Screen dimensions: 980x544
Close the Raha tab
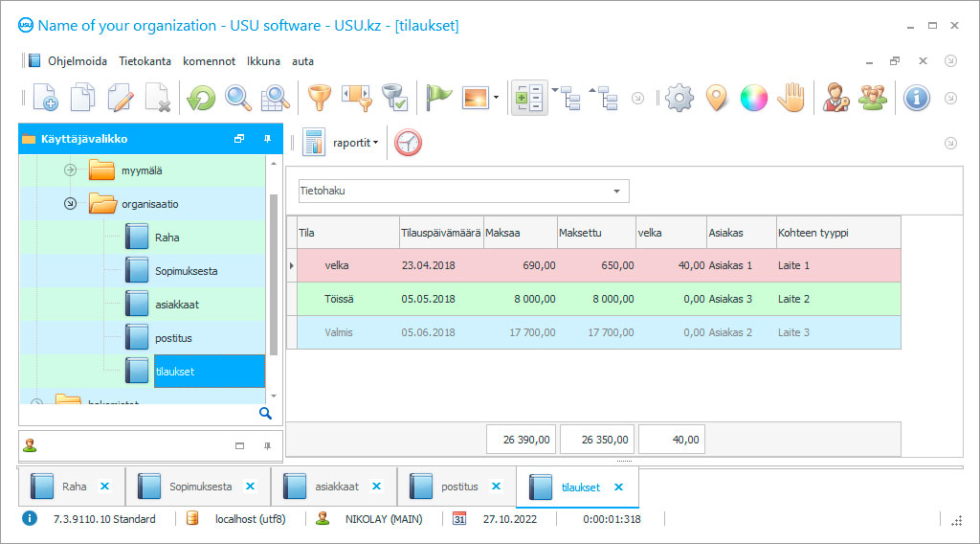click(105, 487)
